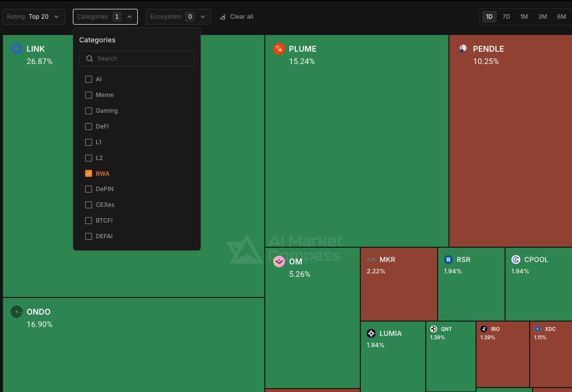
Task: Click the PLUME token orange icon
Action: [x=279, y=49]
